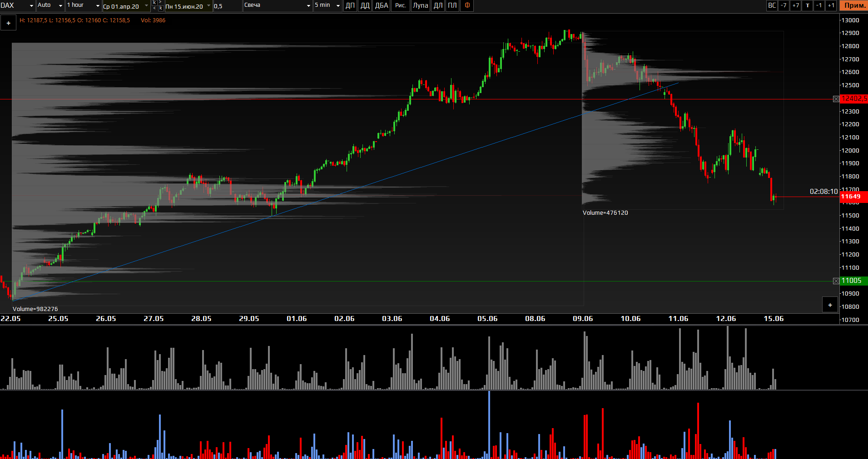Toggle the ДП toolbar button
Screen dimensions: 868x459
tap(350, 5)
